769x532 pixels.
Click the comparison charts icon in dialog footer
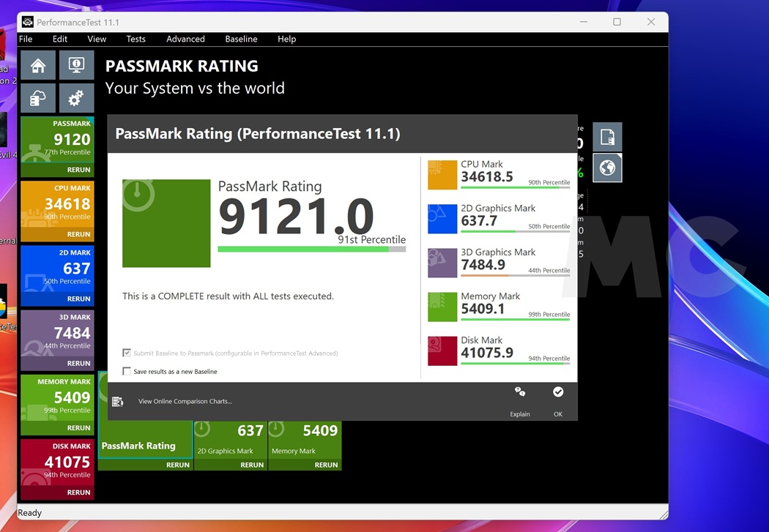(x=118, y=402)
